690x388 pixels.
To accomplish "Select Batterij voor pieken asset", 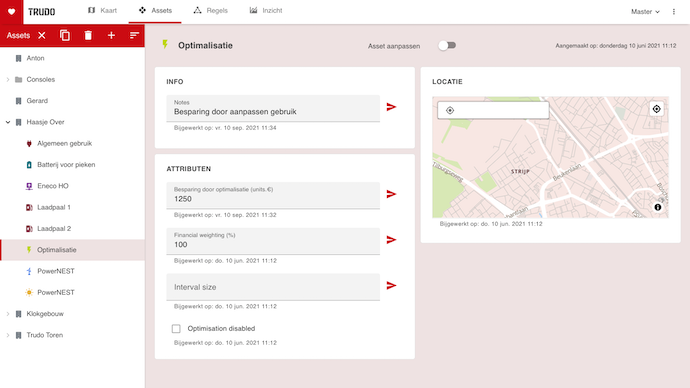I will 72,165.
